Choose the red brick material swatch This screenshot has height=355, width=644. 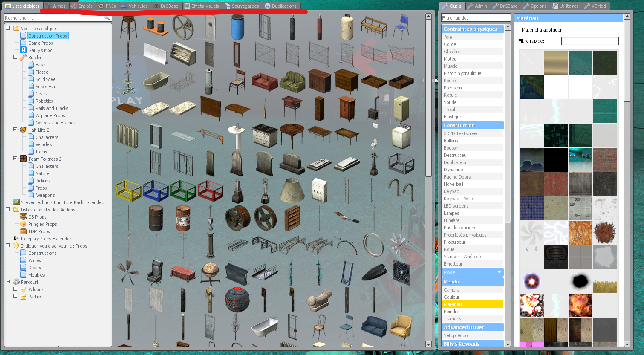(605, 160)
